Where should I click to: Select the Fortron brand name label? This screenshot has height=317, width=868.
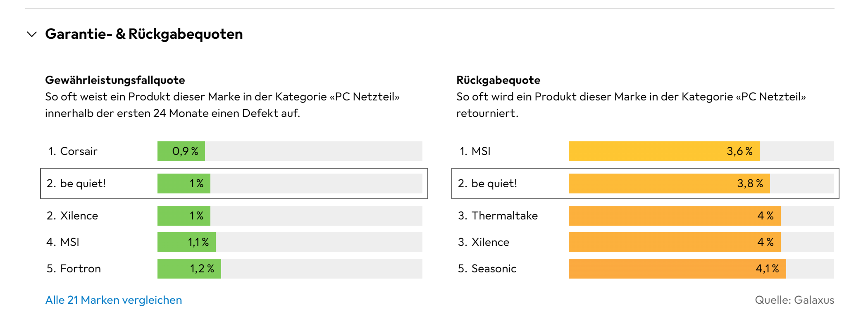81,269
